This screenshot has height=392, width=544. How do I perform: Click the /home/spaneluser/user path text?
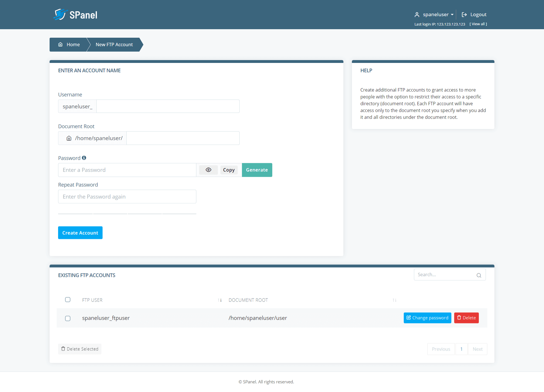258,318
